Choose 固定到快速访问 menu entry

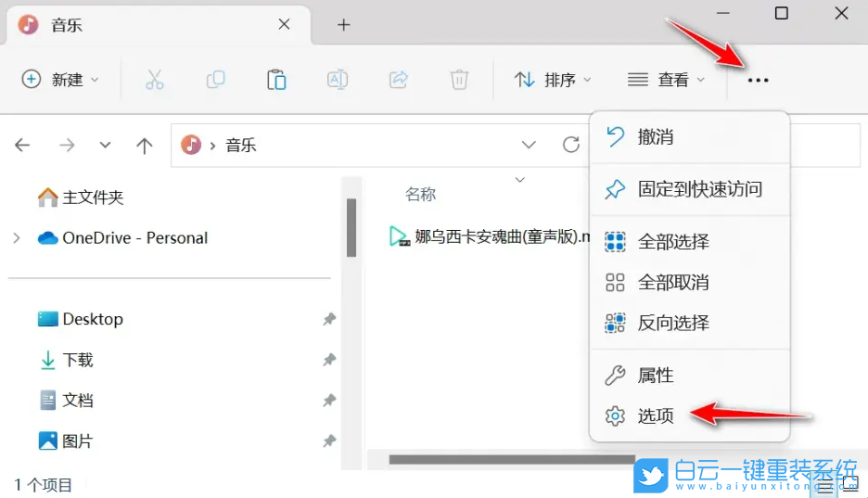pyautogui.click(x=690, y=189)
